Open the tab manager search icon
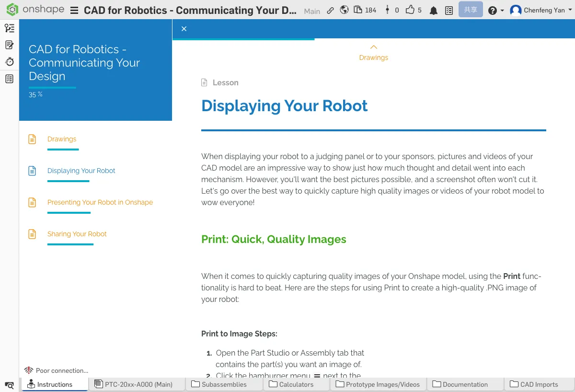Screen dimensions: 575x392 (9, 385)
